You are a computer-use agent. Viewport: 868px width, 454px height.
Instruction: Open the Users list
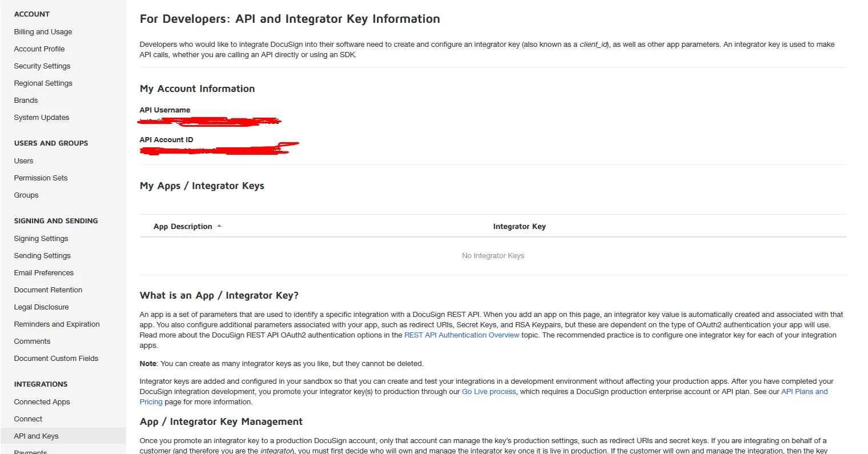23,161
